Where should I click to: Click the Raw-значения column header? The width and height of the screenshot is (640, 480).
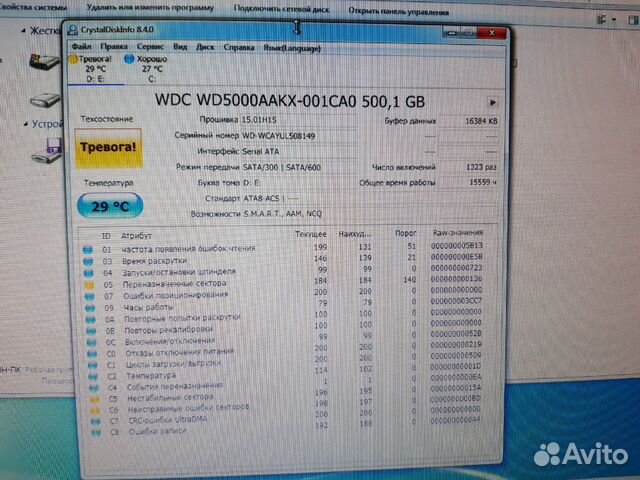(x=458, y=232)
